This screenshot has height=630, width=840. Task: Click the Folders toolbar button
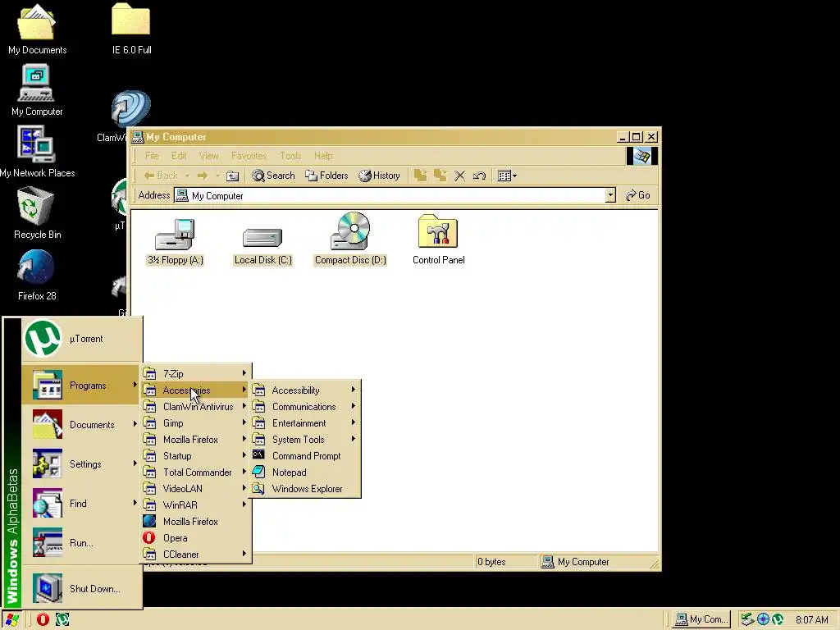coord(326,176)
